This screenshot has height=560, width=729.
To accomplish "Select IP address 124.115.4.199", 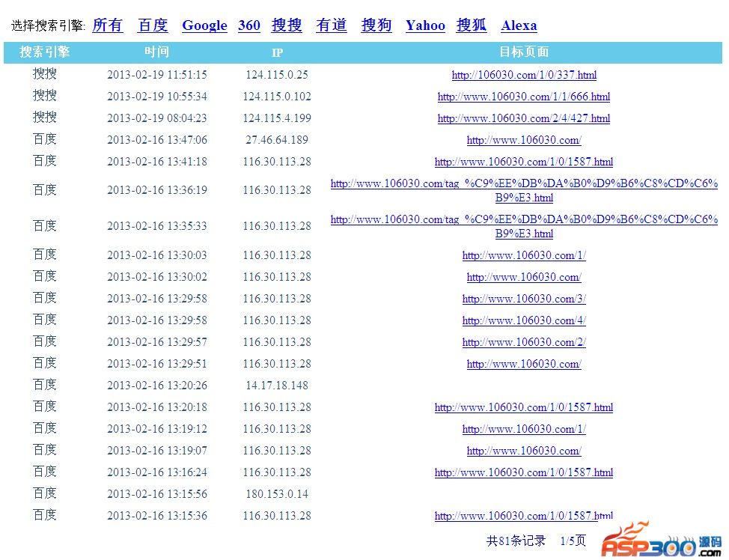I will point(277,118).
